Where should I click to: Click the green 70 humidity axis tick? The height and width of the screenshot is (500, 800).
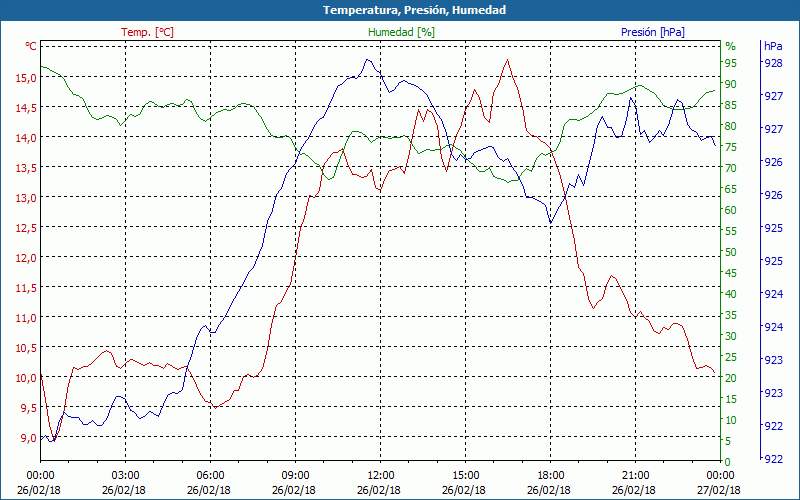(731, 168)
